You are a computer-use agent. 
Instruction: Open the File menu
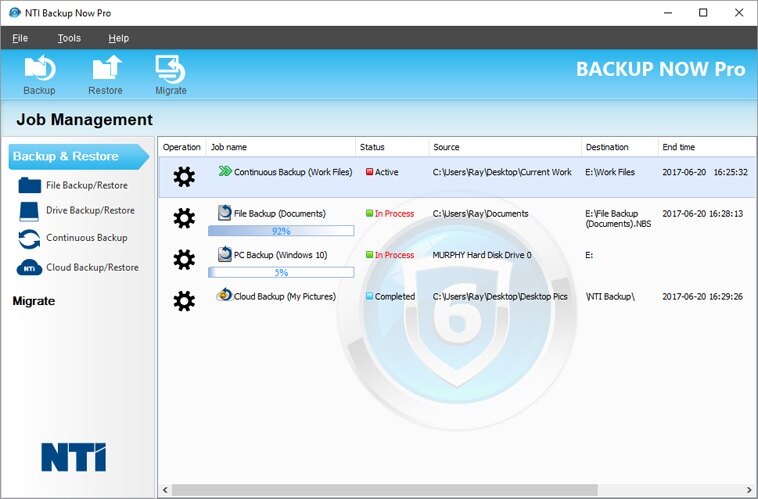[20, 38]
